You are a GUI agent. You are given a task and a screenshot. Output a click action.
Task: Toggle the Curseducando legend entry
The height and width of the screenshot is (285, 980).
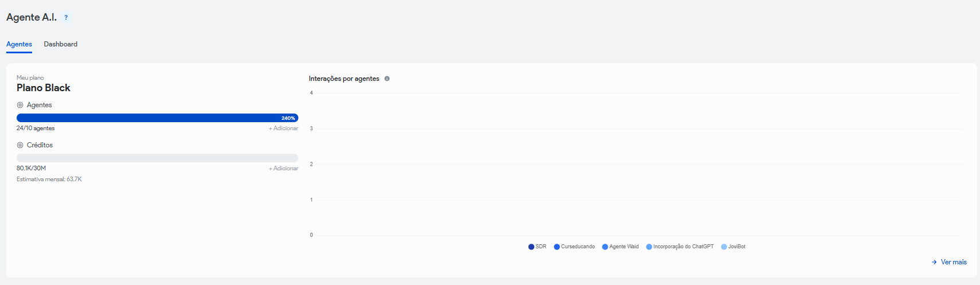click(574, 247)
